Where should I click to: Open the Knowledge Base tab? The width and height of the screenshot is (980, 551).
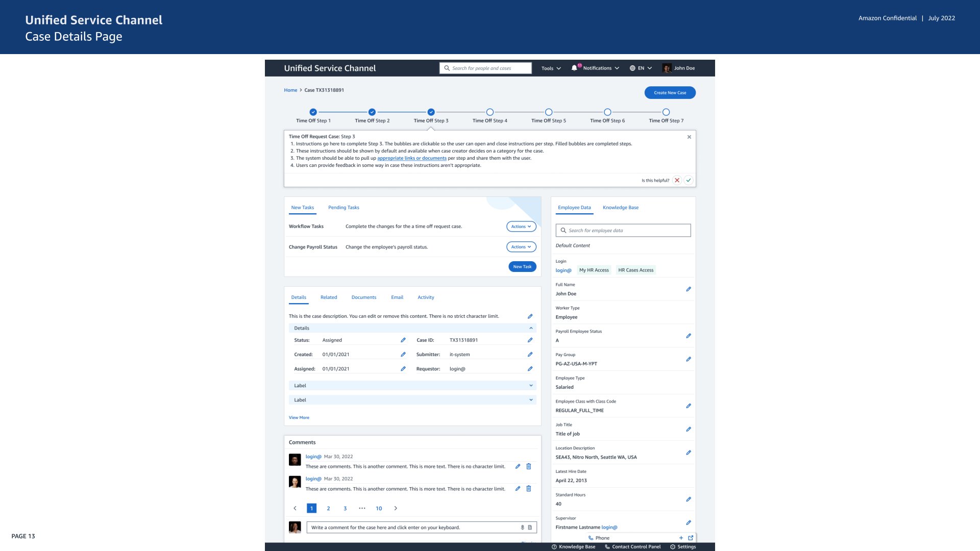click(620, 208)
